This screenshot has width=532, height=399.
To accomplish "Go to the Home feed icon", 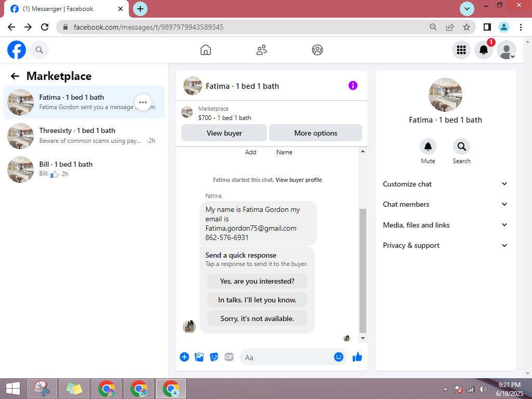I will (x=206, y=50).
